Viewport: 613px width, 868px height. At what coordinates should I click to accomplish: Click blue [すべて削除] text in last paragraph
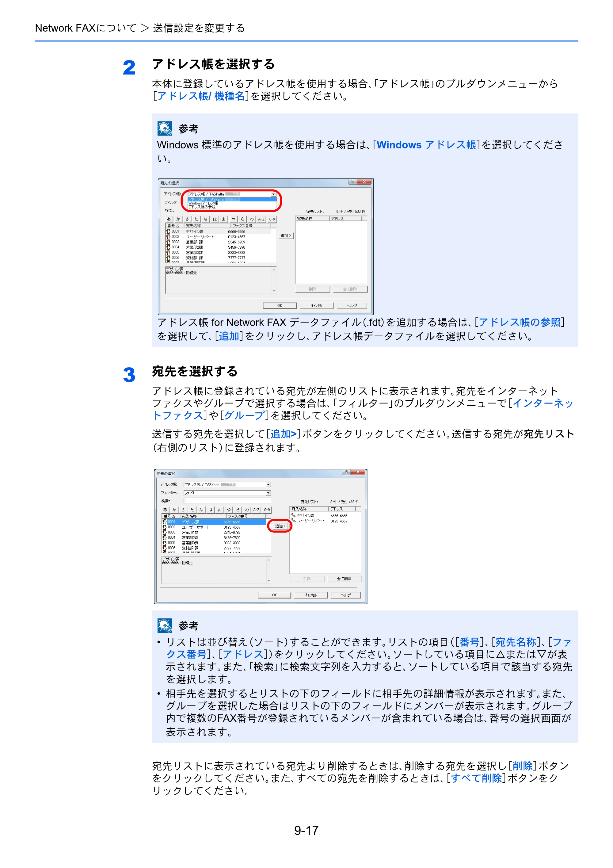[x=476, y=778]
